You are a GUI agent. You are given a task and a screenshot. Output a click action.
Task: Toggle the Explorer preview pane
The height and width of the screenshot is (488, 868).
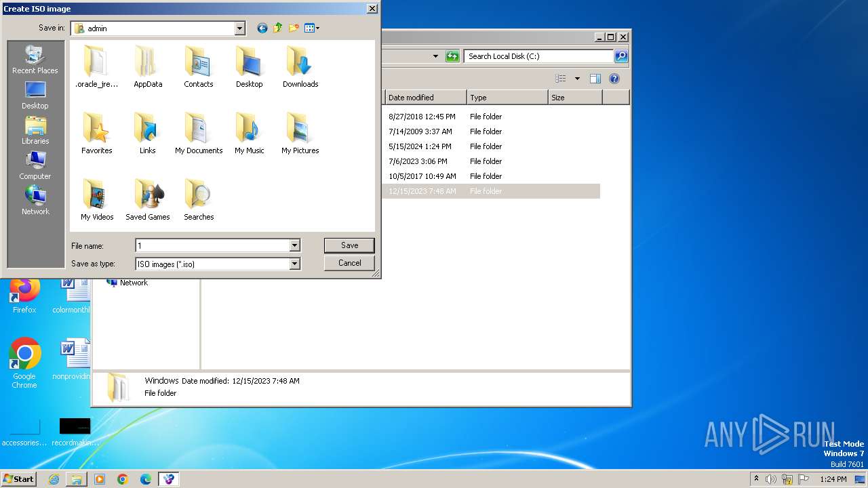tap(595, 79)
